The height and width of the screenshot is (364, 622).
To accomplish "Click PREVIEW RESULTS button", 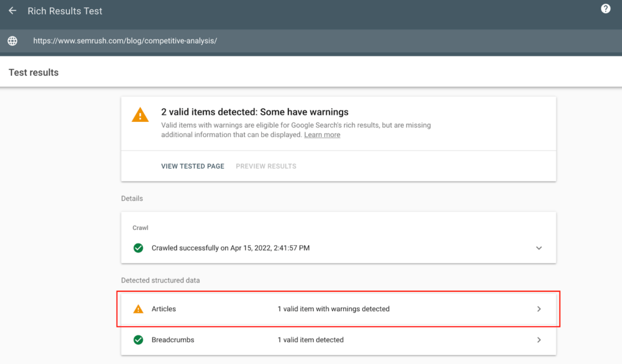I will tap(266, 166).
